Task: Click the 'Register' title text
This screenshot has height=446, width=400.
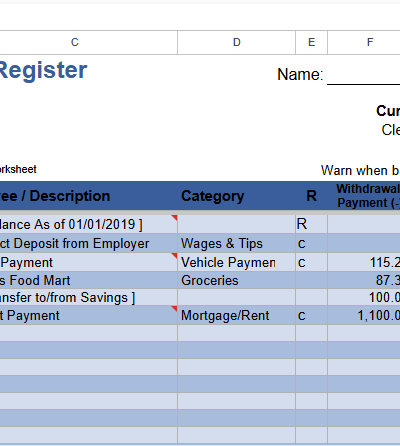Action: (x=43, y=71)
